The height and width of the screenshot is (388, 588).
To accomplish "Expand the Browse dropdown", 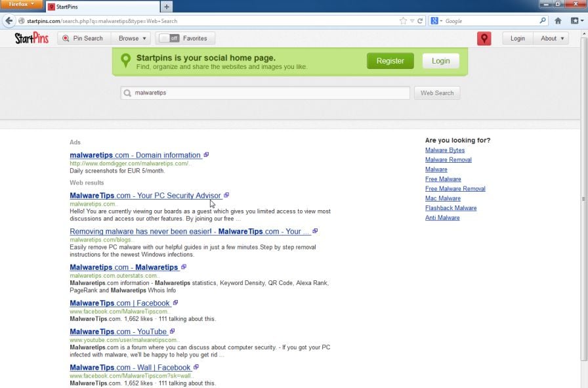I will click(x=132, y=38).
